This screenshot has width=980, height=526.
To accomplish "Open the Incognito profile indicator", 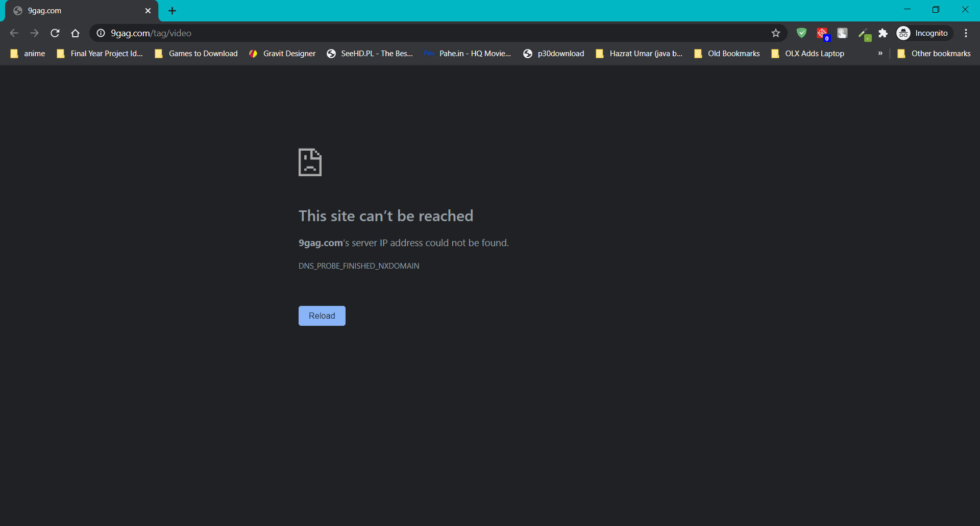I will [x=924, y=33].
